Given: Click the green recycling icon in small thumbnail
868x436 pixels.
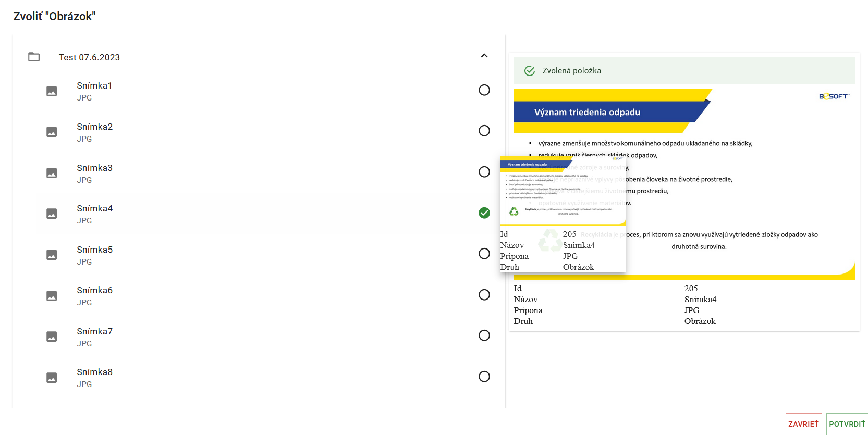Looking at the screenshot, I should (514, 211).
